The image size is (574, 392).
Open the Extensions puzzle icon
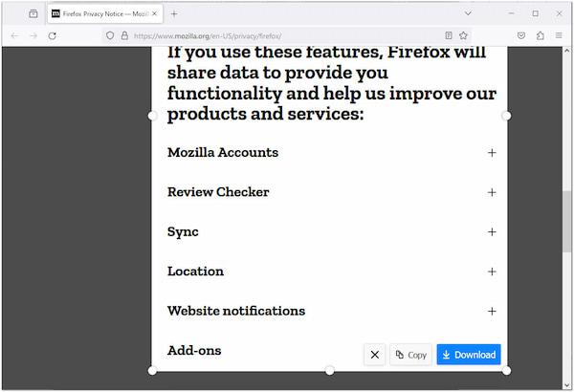(x=541, y=35)
